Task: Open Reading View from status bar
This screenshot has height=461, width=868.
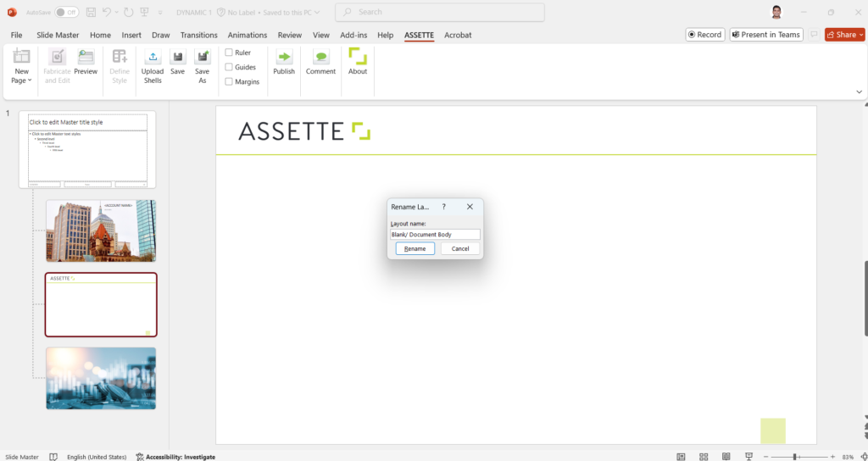Action: tap(726, 457)
